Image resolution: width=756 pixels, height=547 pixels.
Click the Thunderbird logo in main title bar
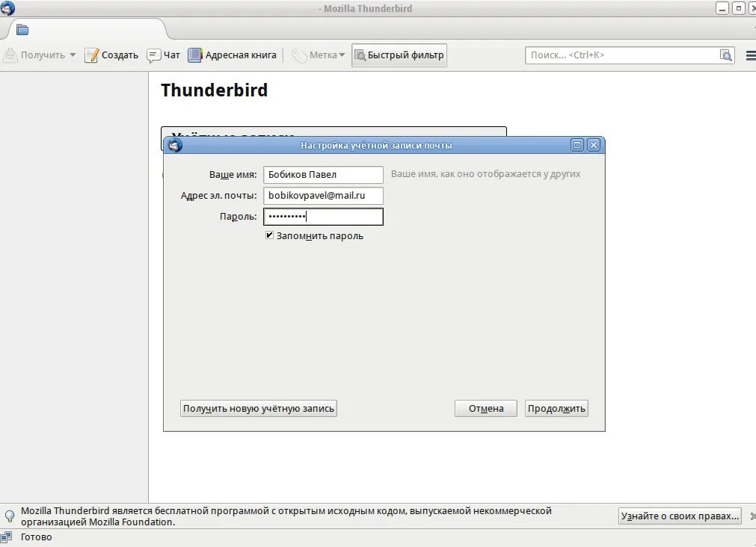(x=7, y=7)
